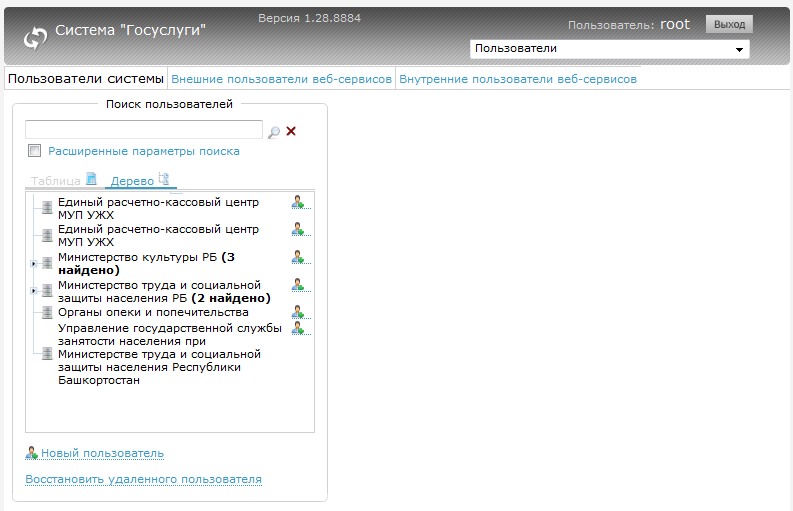The width and height of the screenshot is (793, 511).
Task: Switch to Пользователи системы tab
Action: [86, 79]
